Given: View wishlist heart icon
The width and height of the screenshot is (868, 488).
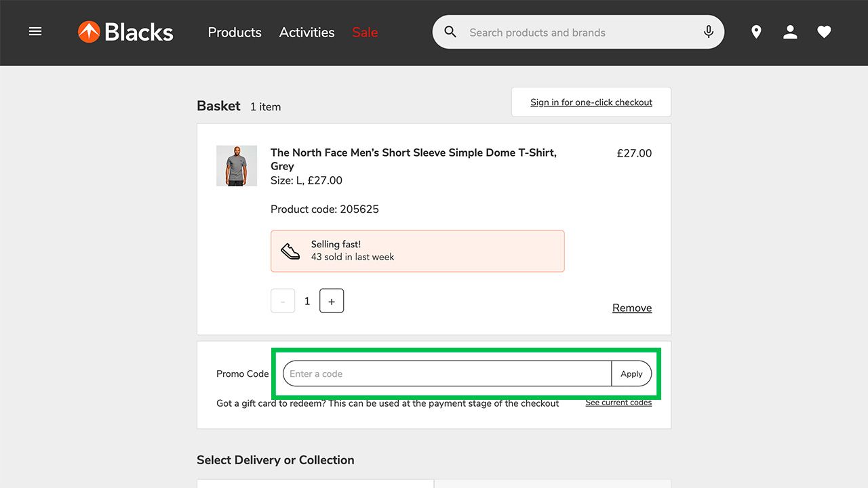Looking at the screenshot, I should click(824, 32).
